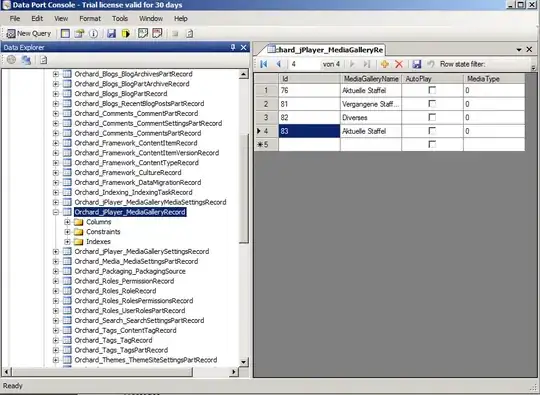540x395 pixels.
Task: Click the circled info icon in main toolbar
Action: (93, 33)
